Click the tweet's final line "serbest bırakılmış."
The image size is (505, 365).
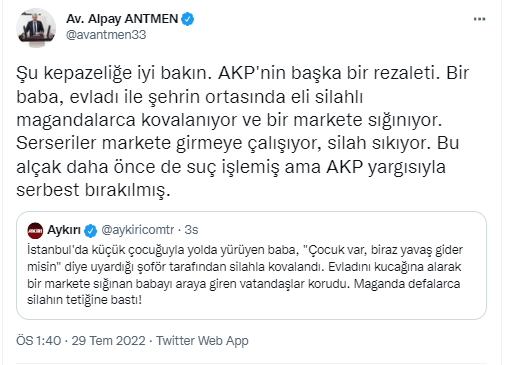(93, 190)
